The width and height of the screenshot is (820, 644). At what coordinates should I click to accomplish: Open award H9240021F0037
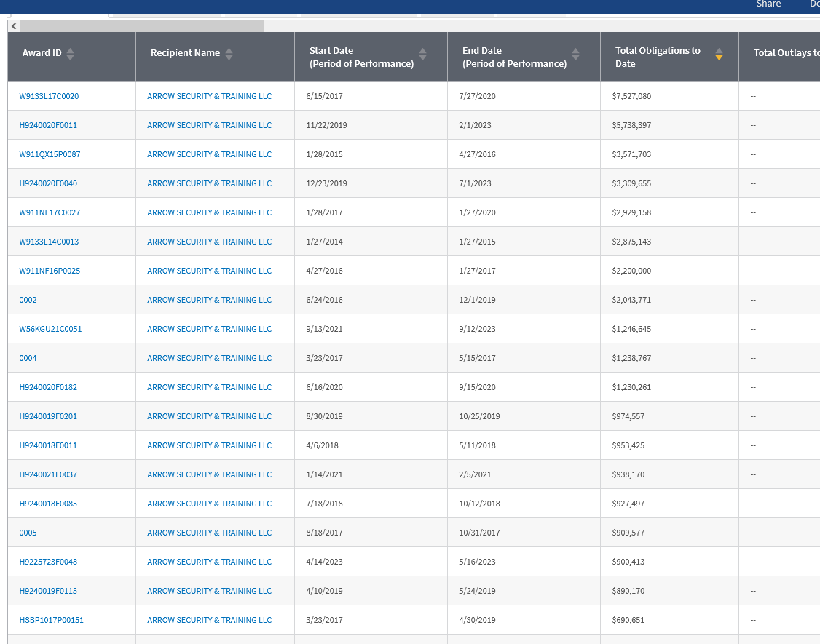click(x=48, y=474)
